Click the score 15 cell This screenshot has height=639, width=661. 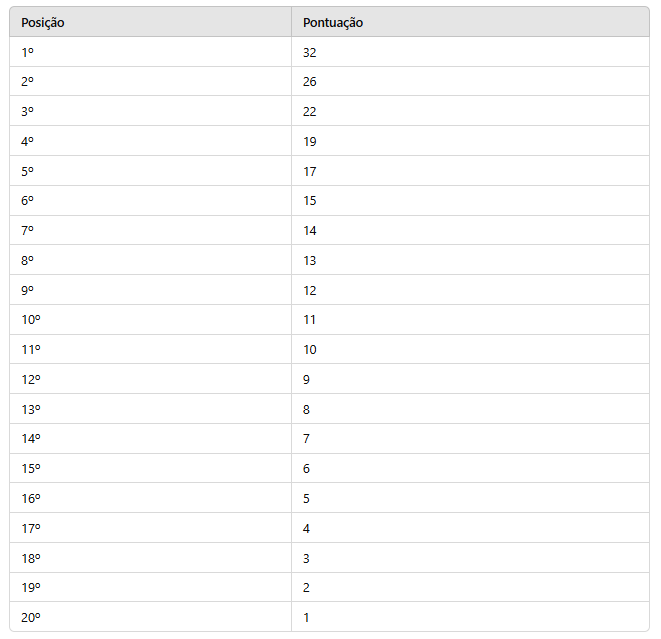[x=310, y=201]
